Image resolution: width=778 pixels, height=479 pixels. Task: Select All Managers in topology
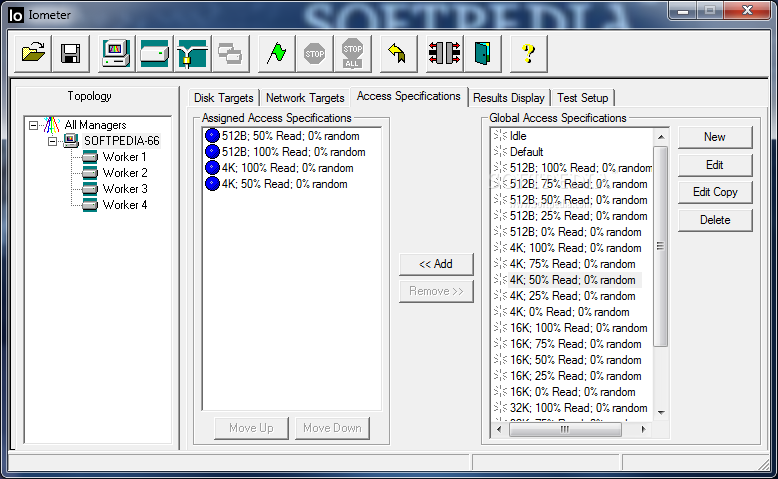tap(95, 125)
